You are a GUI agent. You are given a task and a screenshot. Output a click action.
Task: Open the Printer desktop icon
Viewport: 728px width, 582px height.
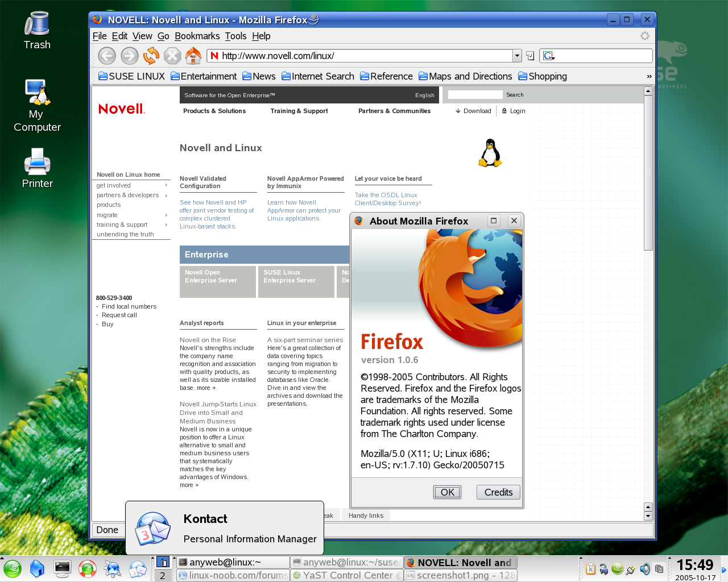(37, 168)
